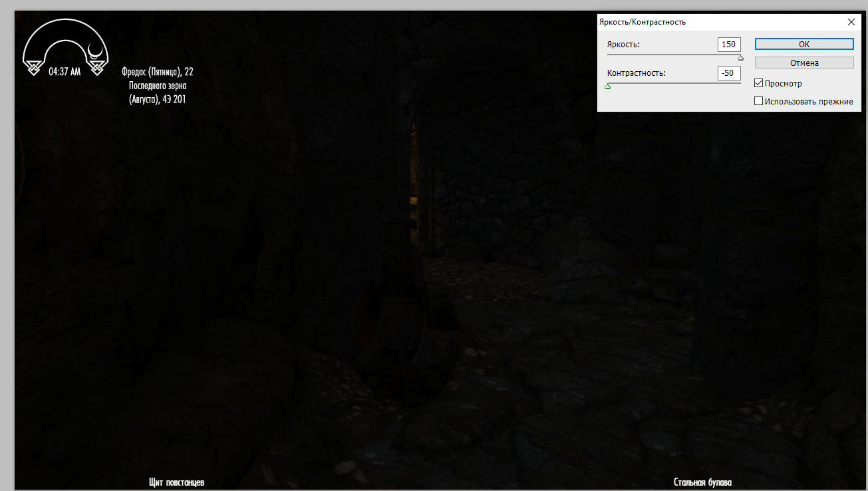Click the Отмена button
Image resolution: width=868 pixels, height=491 pixels.
[x=804, y=63]
